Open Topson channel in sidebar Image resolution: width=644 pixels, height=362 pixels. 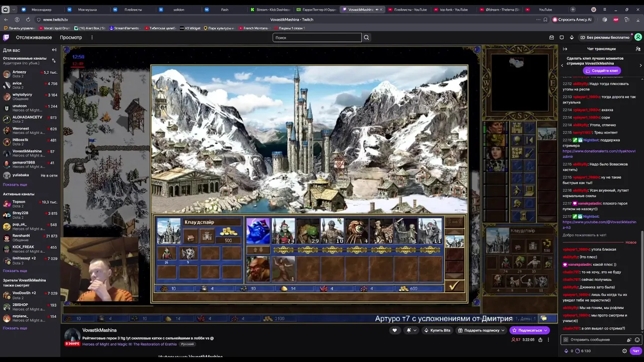coord(30,204)
